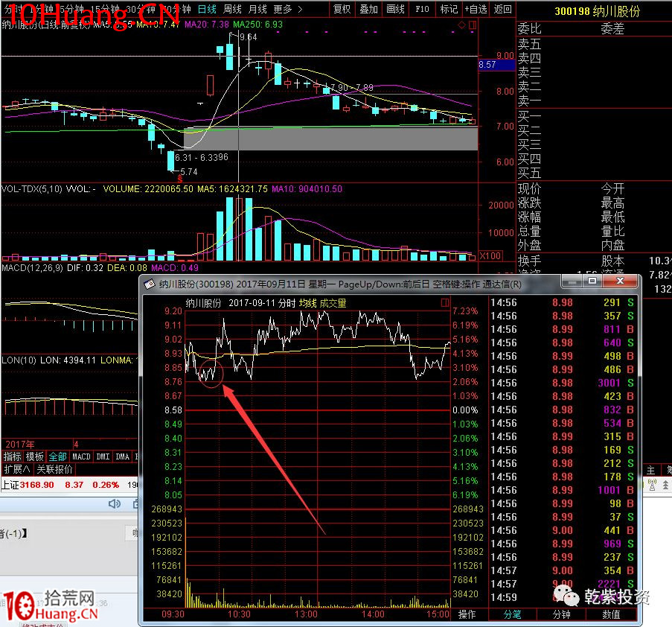Choose the MACD indicator tab
This screenshot has height=627, width=672.
point(81,456)
